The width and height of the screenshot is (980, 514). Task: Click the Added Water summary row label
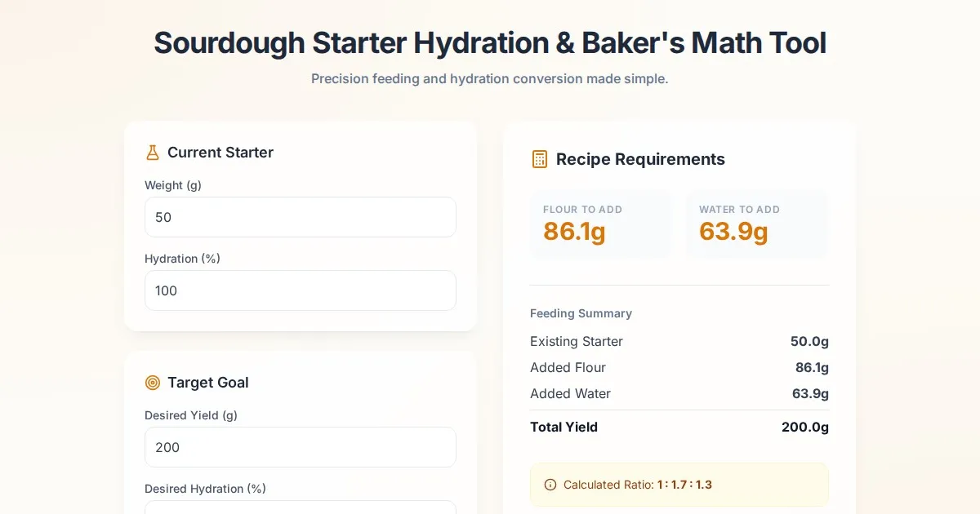pyautogui.click(x=570, y=393)
